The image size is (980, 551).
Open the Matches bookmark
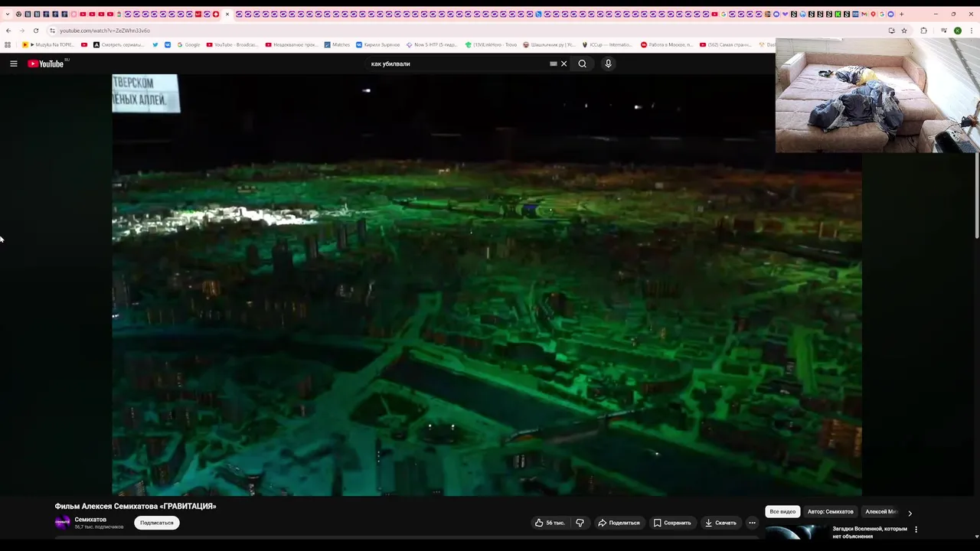click(337, 44)
